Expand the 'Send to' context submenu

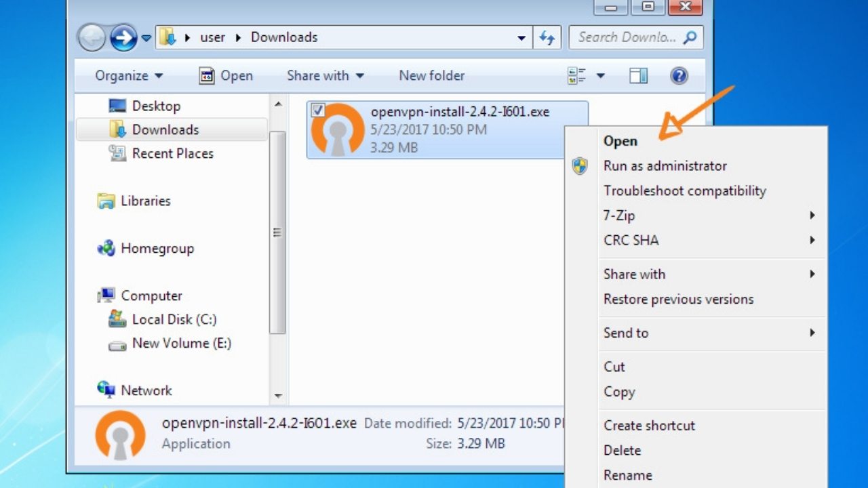[x=696, y=333]
